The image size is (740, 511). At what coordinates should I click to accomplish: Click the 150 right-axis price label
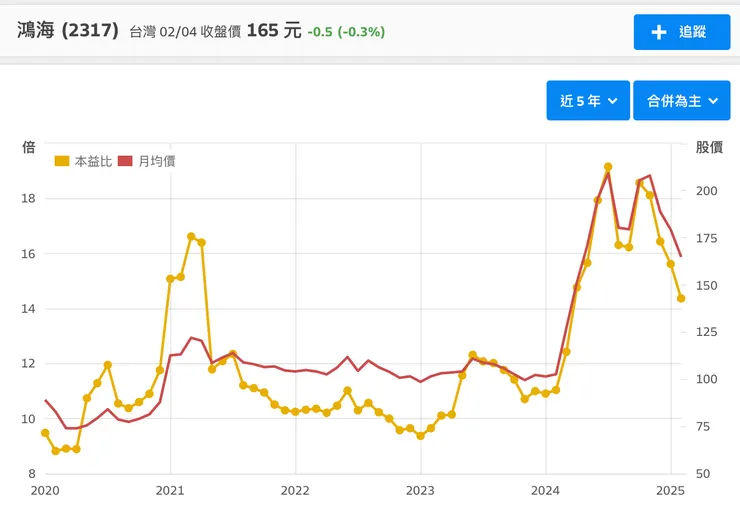click(706, 285)
